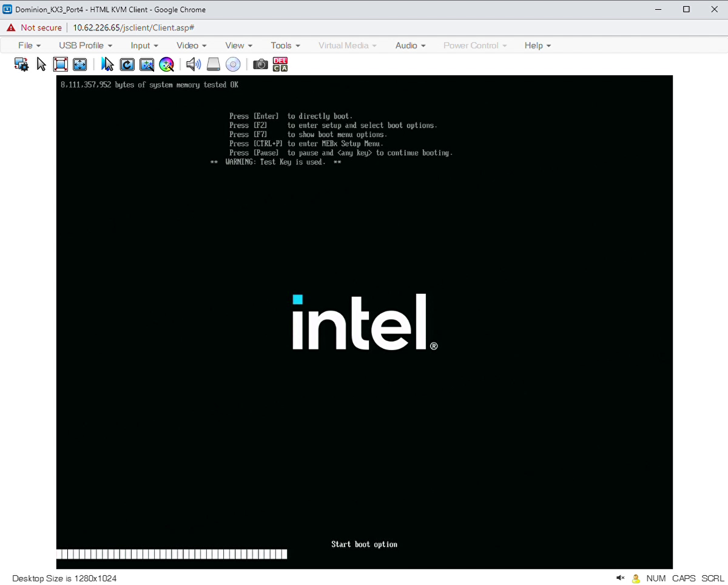The height and width of the screenshot is (585, 728).
Task: Click the greyed Power Control menu
Action: [475, 46]
